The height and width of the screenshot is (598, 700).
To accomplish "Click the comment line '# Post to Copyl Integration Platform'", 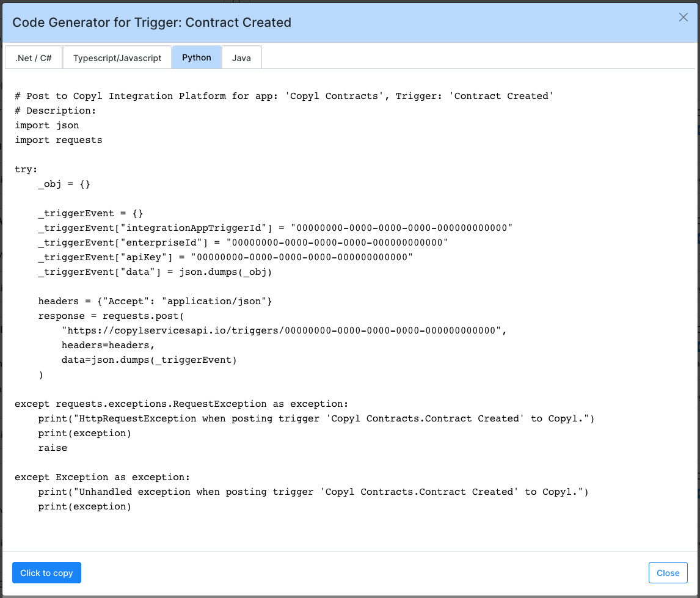I will [x=284, y=96].
